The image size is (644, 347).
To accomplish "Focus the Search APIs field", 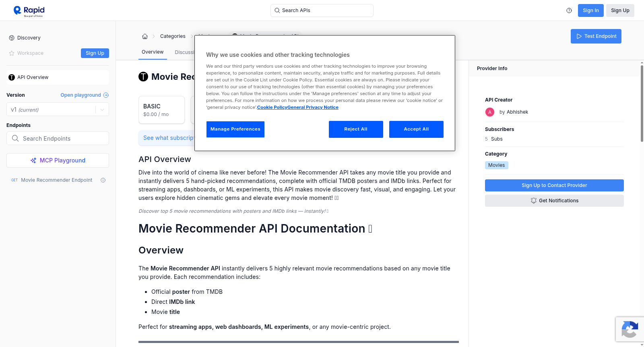I will pos(322,10).
